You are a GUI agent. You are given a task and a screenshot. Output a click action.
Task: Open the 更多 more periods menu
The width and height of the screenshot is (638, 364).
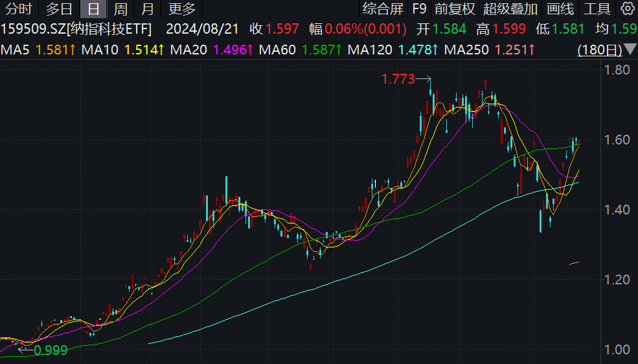click(182, 8)
